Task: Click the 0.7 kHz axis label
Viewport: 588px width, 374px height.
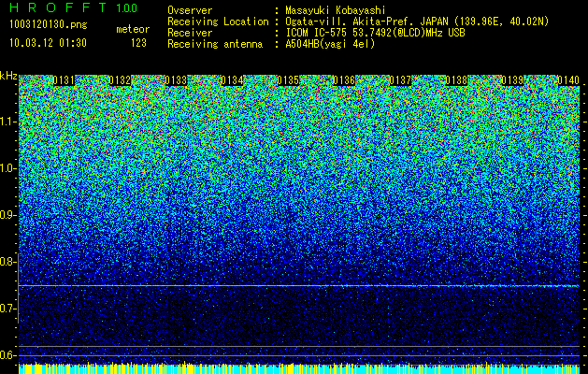Action: 8,309
